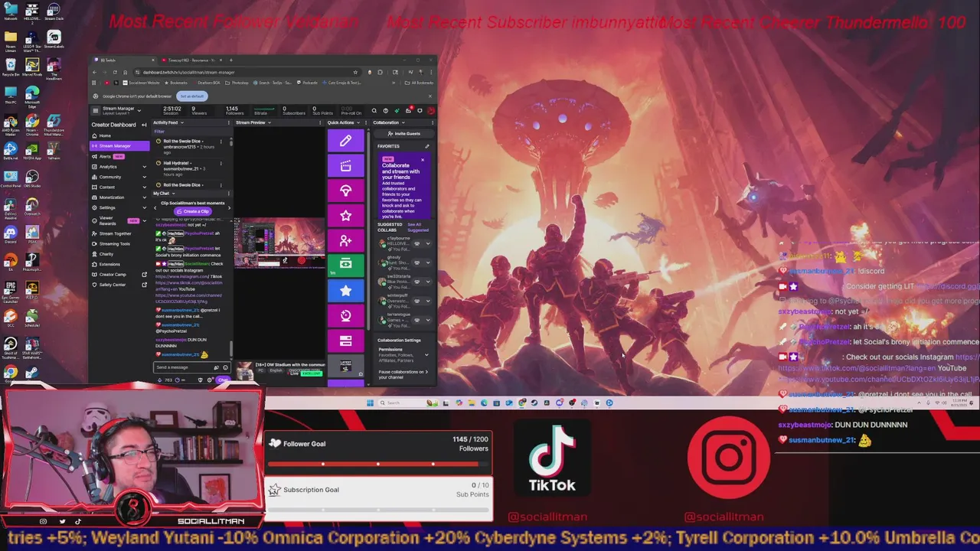Reload the page in Chrome
The height and width of the screenshot is (551, 980).
[115, 72]
